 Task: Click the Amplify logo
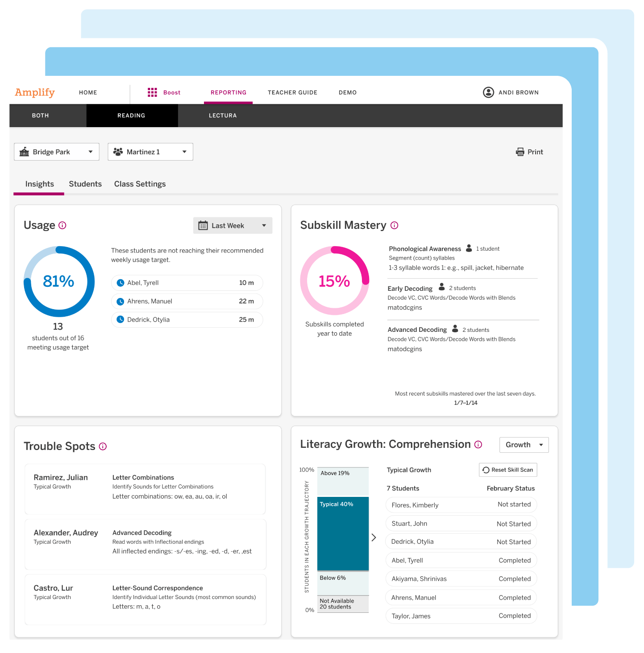pyautogui.click(x=35, y=92)
